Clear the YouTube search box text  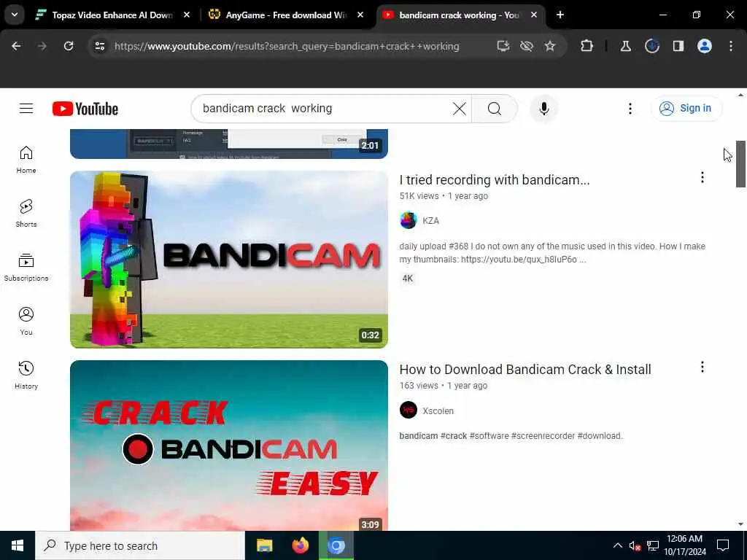pyautogui.click(x=460, y=109)
